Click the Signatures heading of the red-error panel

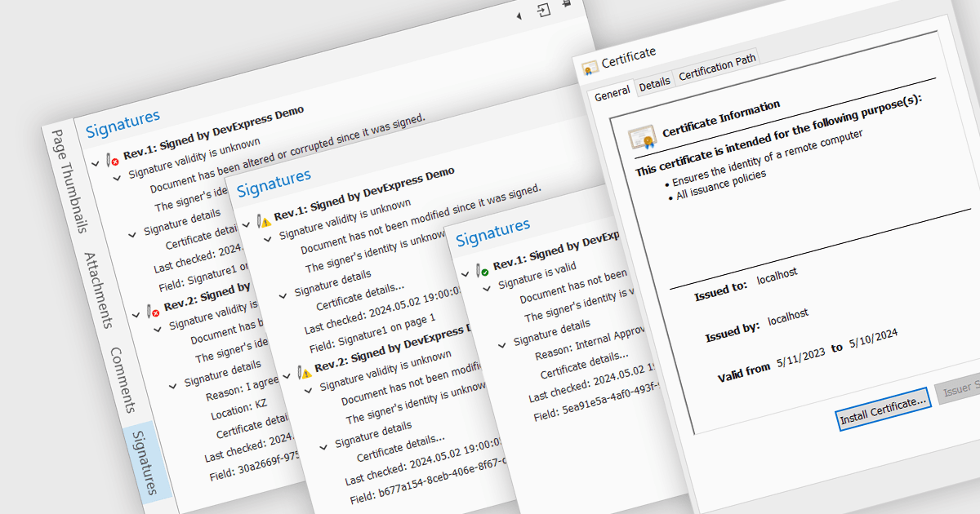coord(122,123)
